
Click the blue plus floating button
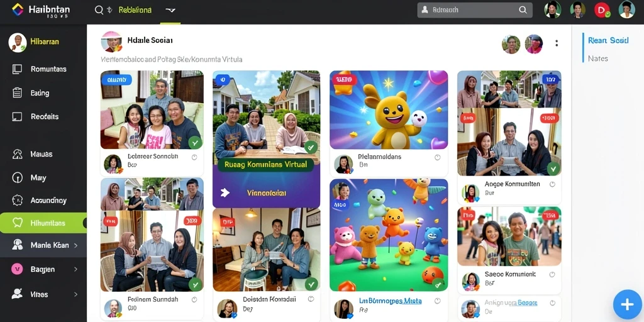point(627,304)
